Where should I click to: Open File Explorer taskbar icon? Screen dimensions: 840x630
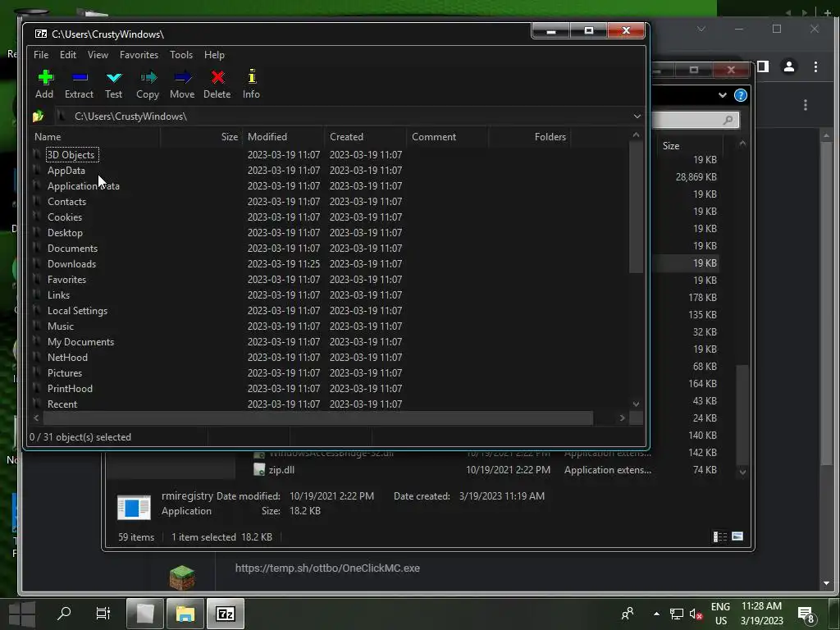coord(185,614)
